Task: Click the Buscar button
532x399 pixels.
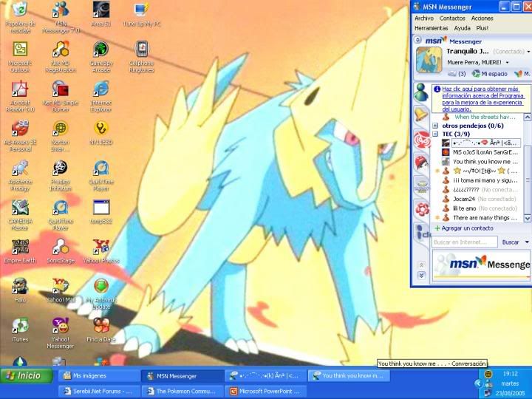Action: click(511, 242)
